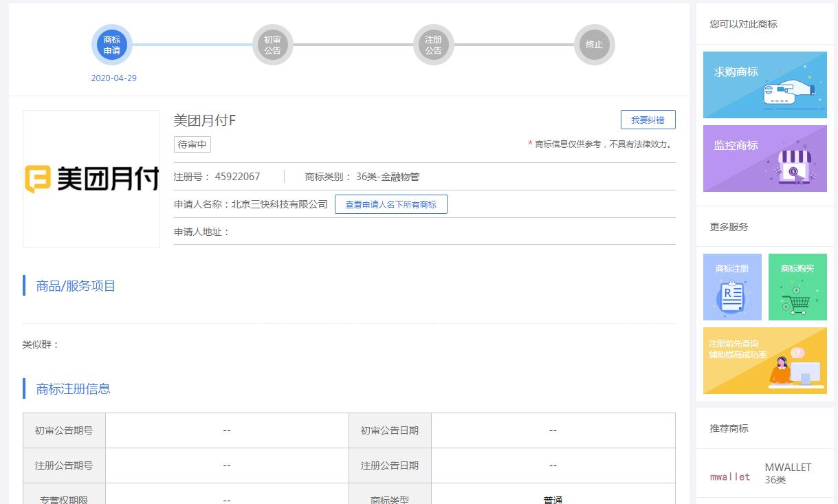Click the applicant name 北京三快科技有限公司
The height and width of the screenshot is (504, 838).
tap(279, 204)
